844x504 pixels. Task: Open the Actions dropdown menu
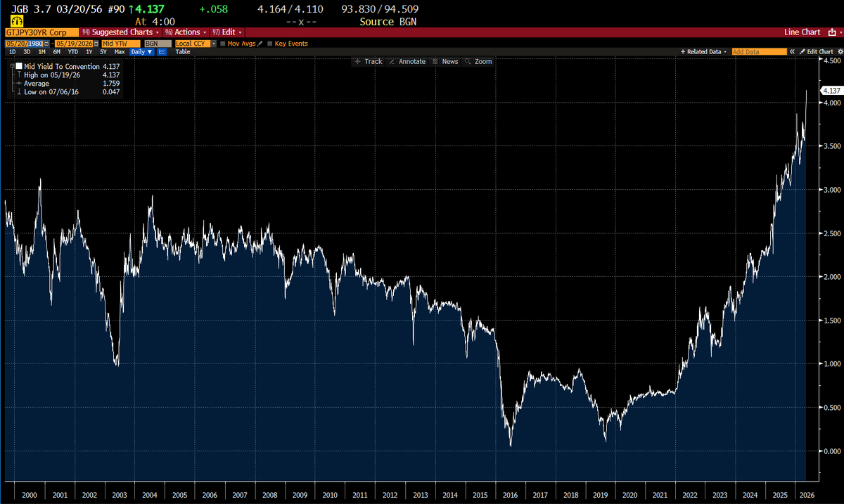[184, 32]
